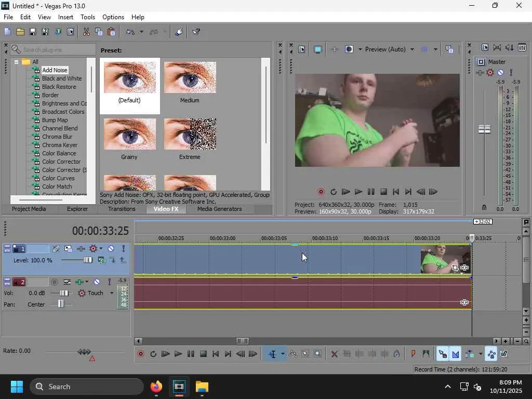
Task: Click the video track Level slider
Action: [87, 260]
